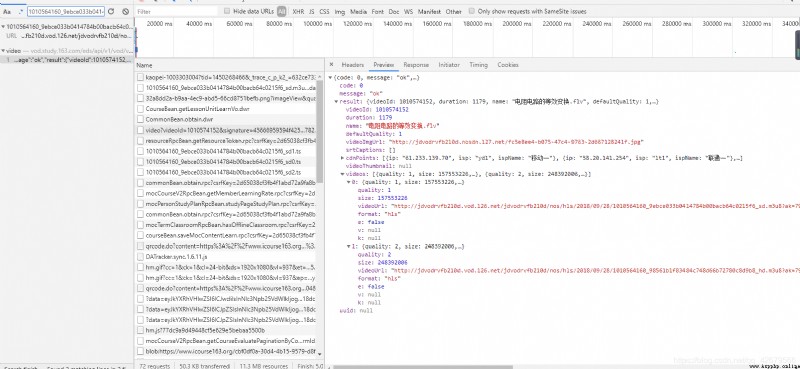
Task: Expand the cdnPoints array node
Action: click(x=342, y=158)
